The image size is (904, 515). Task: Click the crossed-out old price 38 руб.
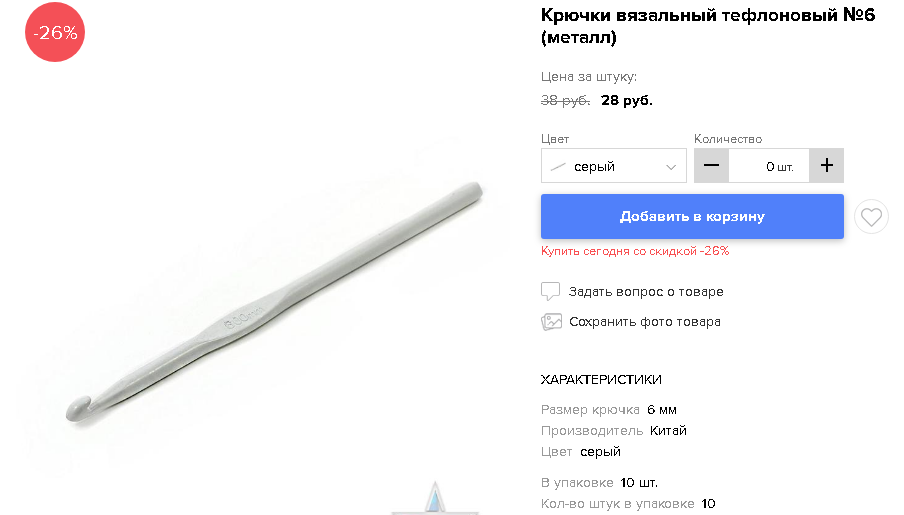tap(565, 100)
